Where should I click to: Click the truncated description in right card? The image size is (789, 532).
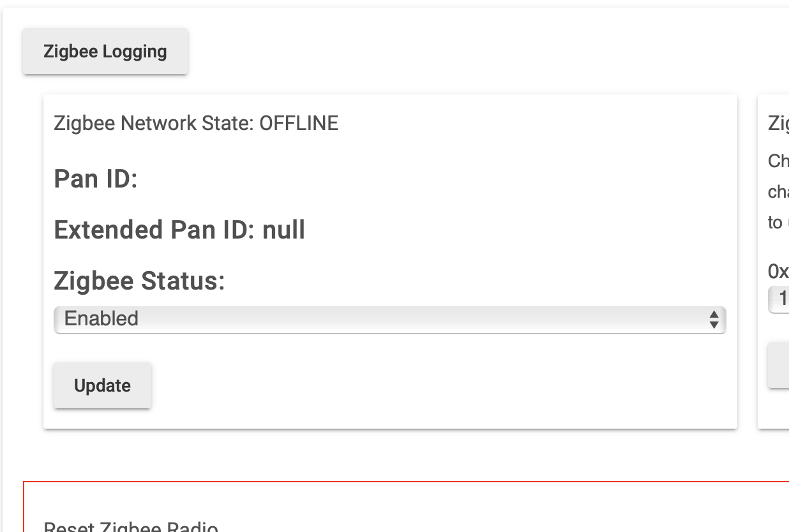click(779, 191)
